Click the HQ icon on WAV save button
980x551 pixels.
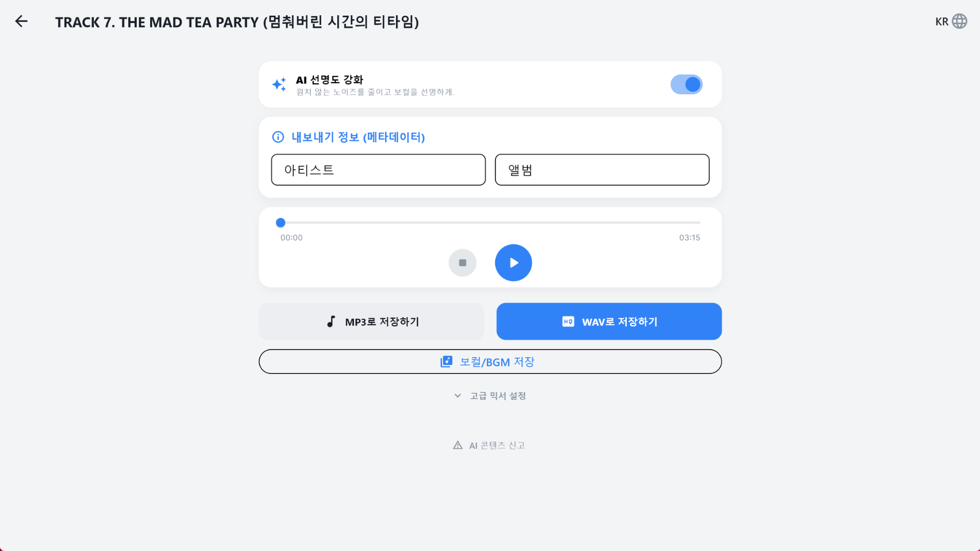568,321
